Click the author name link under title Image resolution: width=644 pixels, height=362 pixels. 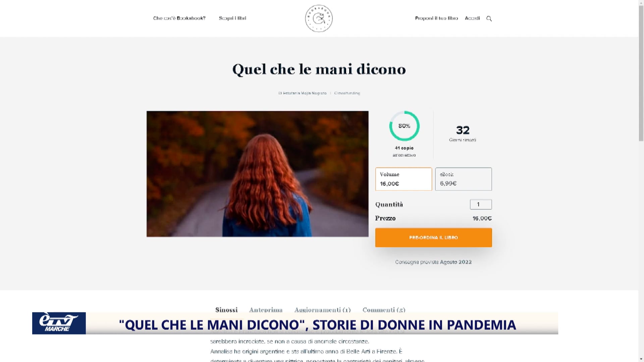[303, 93]
